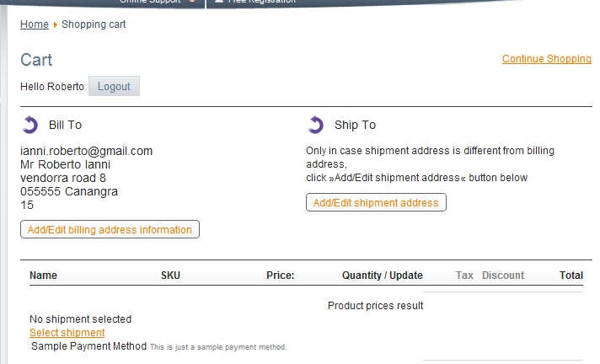Screen dimensions: 600x364
Task: Go to the Home breadcrumb link
Action: pos(35,24)
